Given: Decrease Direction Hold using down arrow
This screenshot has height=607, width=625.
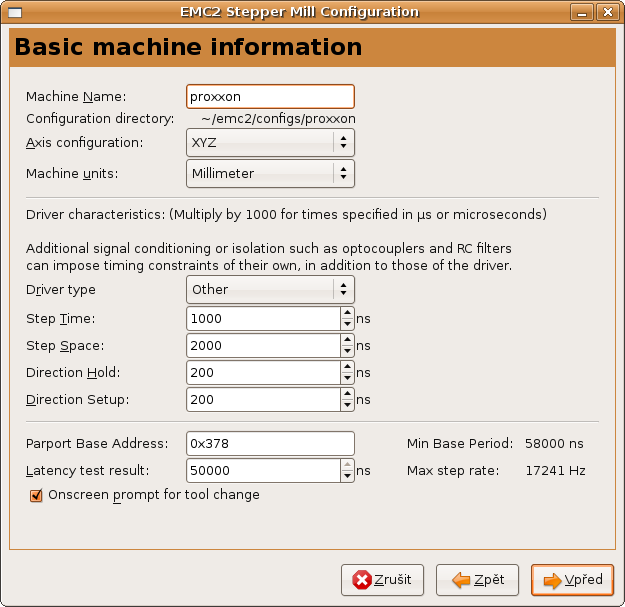Looking at the screenshot, I should pos(347,378).
